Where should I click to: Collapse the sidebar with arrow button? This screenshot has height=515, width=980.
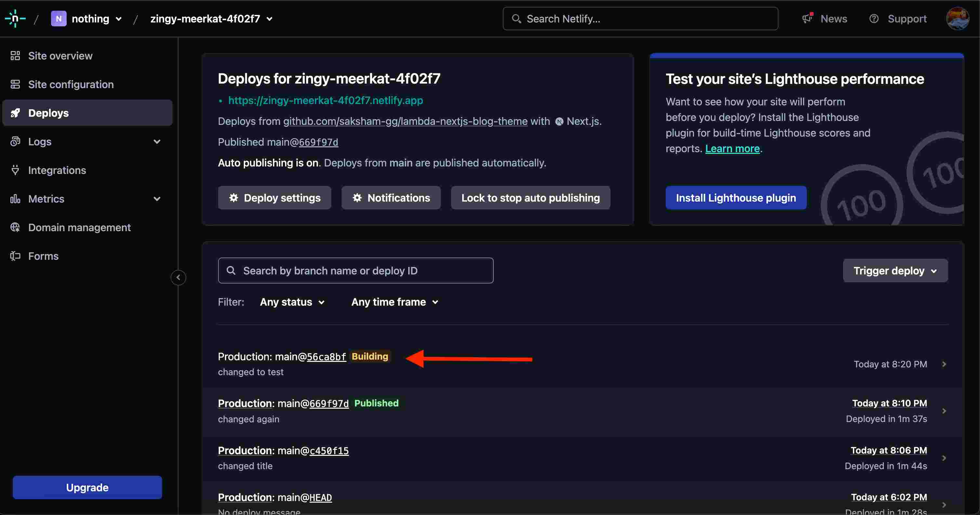178,277
